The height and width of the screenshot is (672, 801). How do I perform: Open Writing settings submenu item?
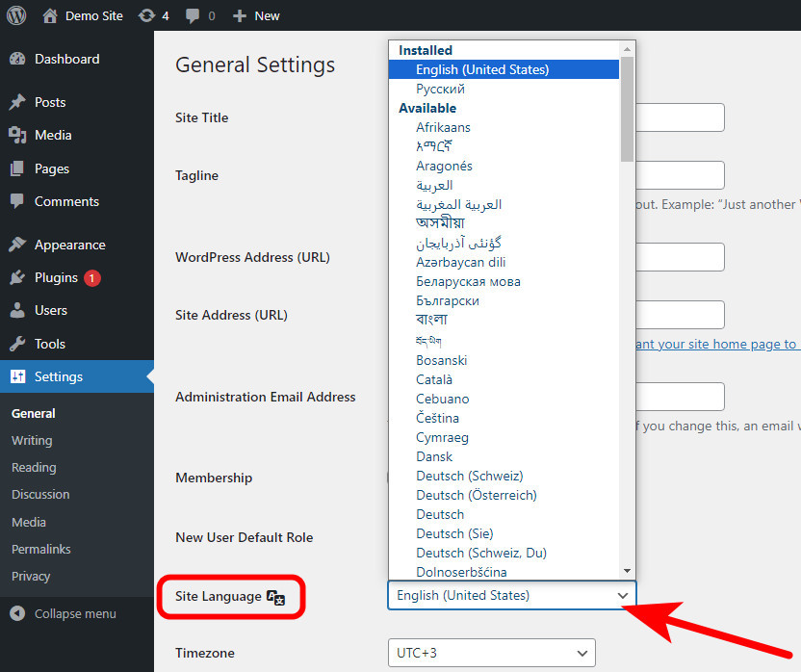pyautogui.click(x=32, y=440)
